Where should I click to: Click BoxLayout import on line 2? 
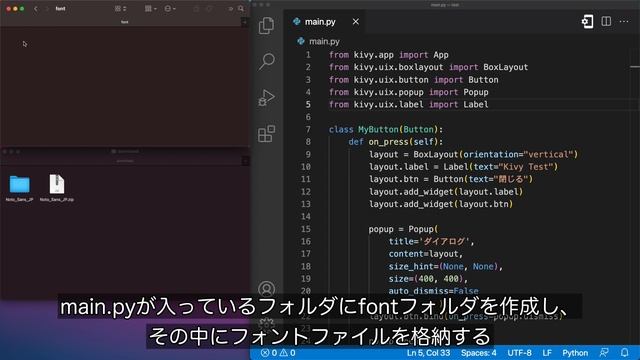click(x=505, y=67)
